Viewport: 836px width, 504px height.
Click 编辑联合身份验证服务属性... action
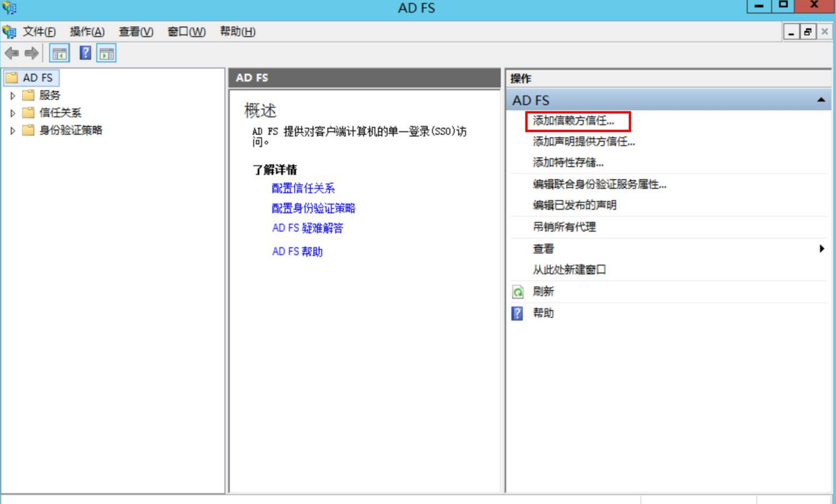click(600, 184)
